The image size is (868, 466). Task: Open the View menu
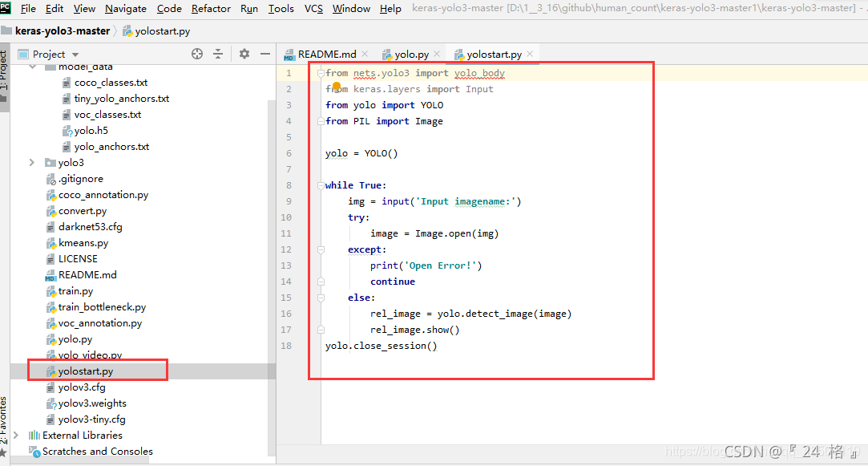tap(84, 9)
